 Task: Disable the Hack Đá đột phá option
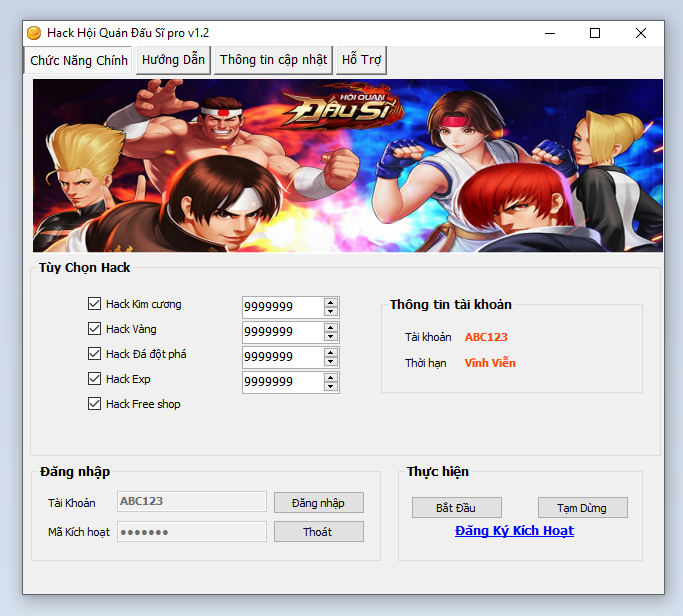pos(95,354)
